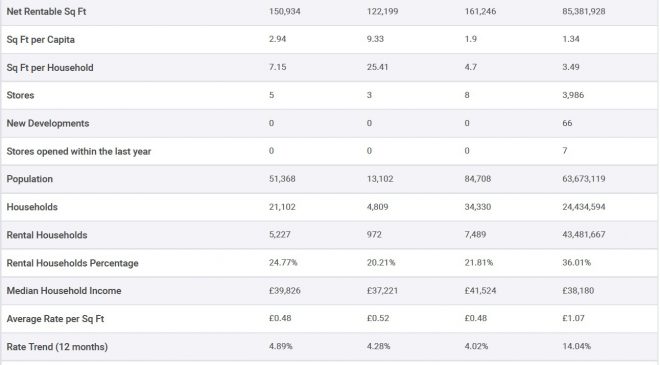Select the 14.04% rate trend value

click(576, 346)
